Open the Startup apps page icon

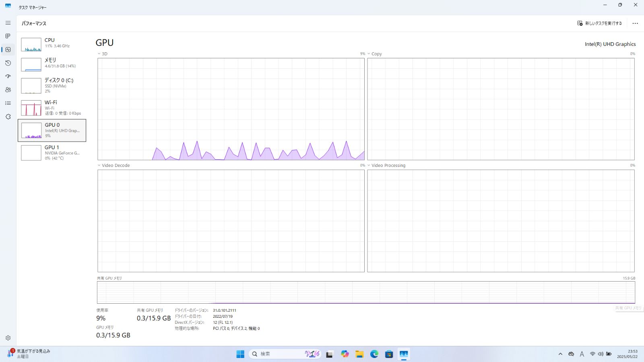(x=8, y=76)
